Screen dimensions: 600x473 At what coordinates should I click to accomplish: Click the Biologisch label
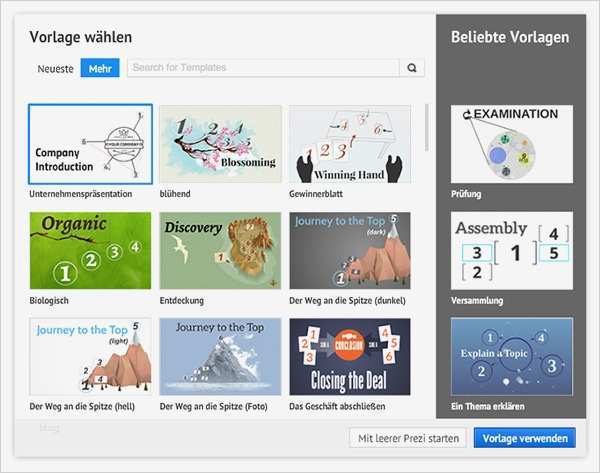click(49, 301)
